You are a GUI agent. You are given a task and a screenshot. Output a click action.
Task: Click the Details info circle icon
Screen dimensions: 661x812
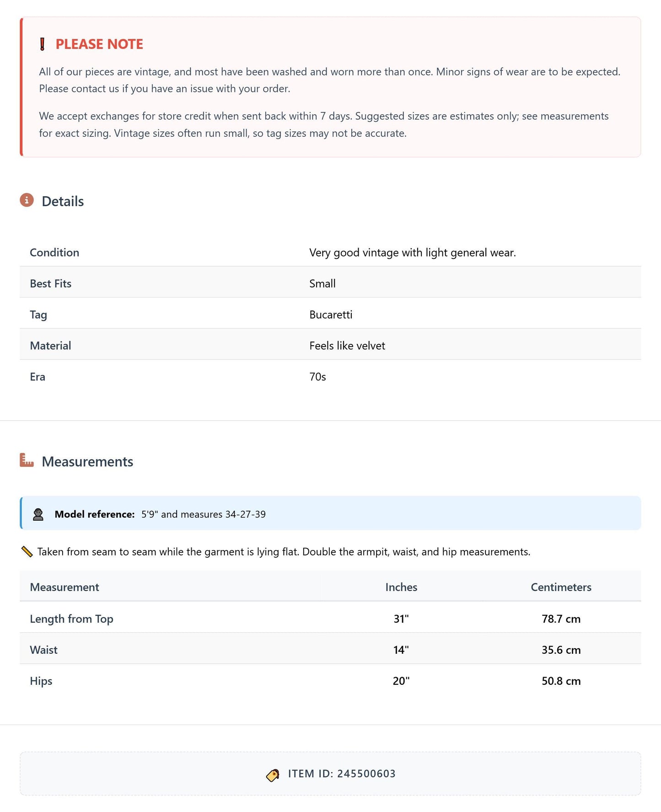pos(27,200)
